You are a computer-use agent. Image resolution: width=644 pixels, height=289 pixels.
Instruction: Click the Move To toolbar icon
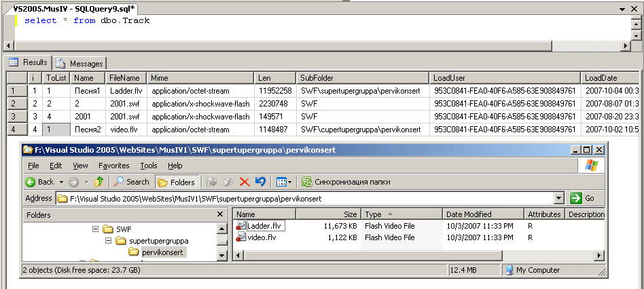(212, 182)
